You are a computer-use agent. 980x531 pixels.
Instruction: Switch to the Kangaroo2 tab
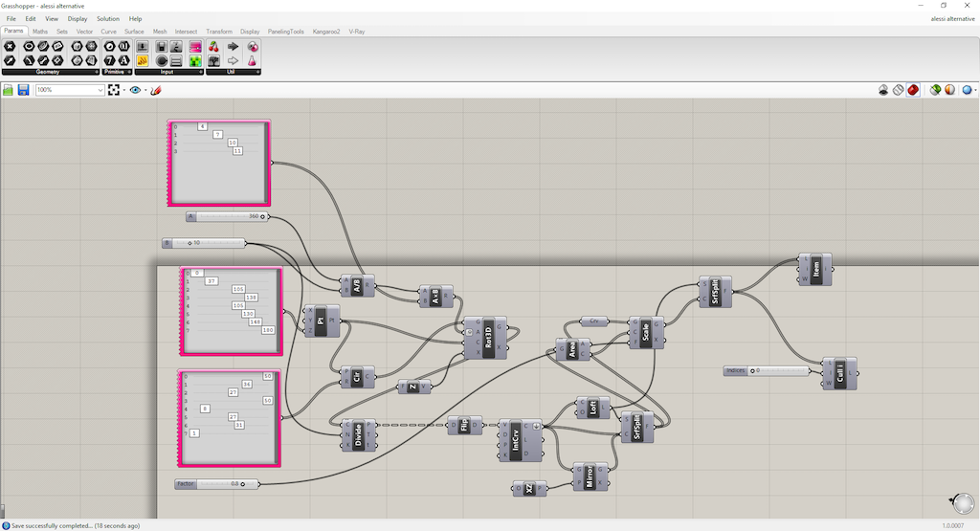[326, 32]
